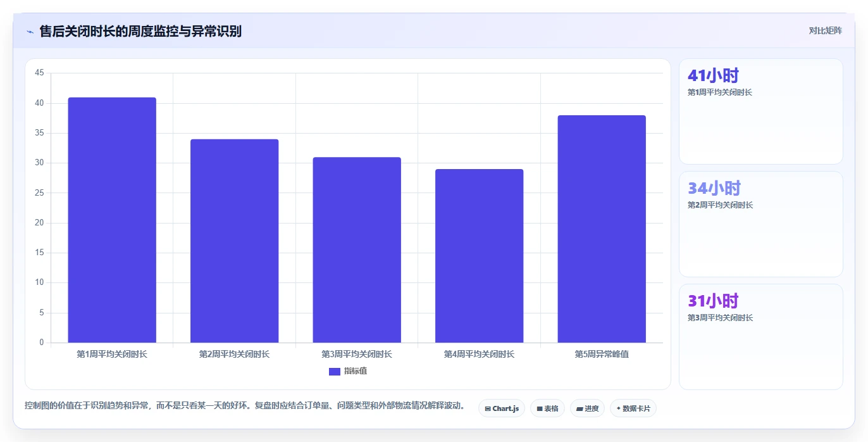This screenshot has height=442, width=868.
Task: Click the y-axis value 15
Action: [x=39, y=253]
